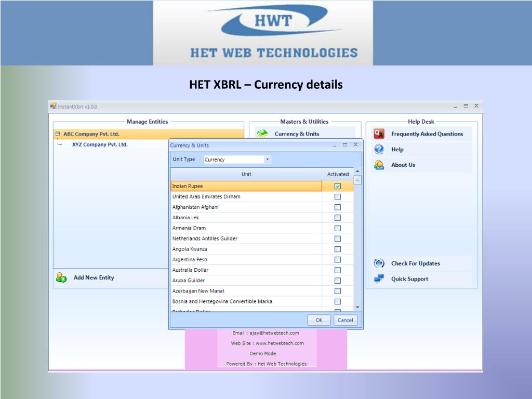Collapse ABC Company Pvt. Ltd. tree node
532x399 pixels.
point(58,134)
